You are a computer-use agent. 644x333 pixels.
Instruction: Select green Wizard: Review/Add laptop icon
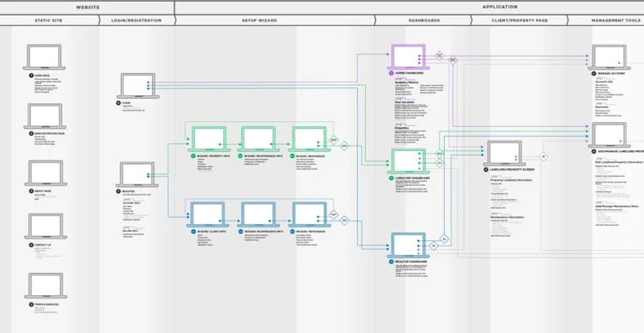[x=309, y=139]
